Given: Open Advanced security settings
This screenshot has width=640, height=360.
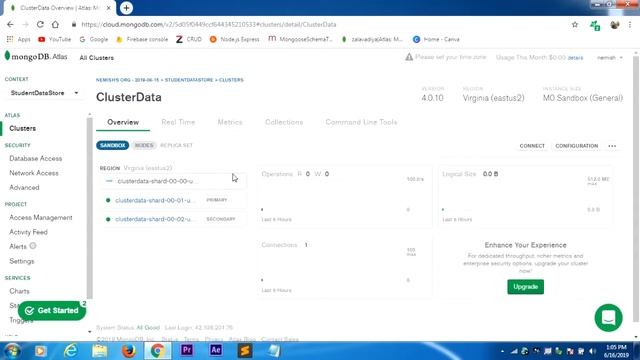Looking at the screenshot, I should pyautogui.click(x=24, y=188).
